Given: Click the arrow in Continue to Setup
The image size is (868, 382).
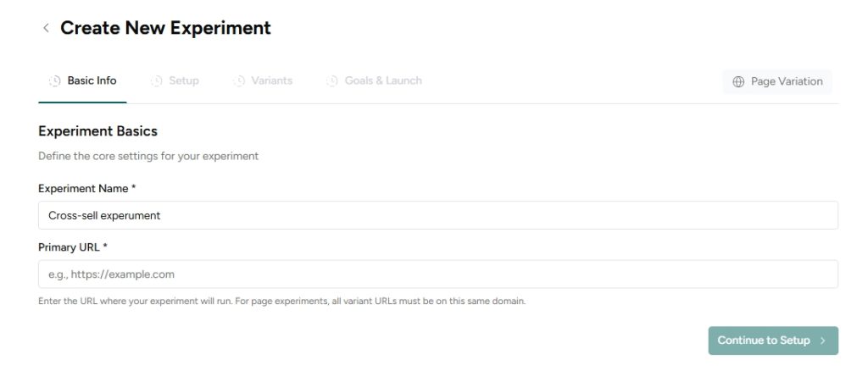Looking at the screenshot, I should (x=822, y=340).
